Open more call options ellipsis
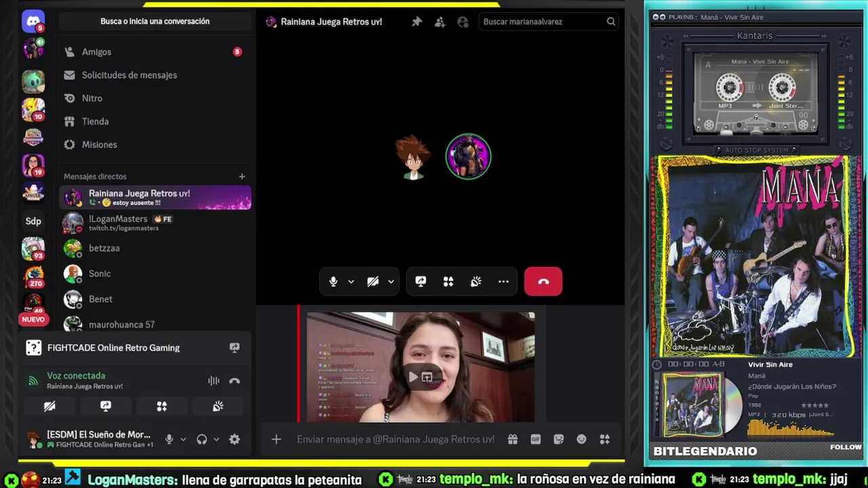 pyautogui.click(x=503, y=281)
